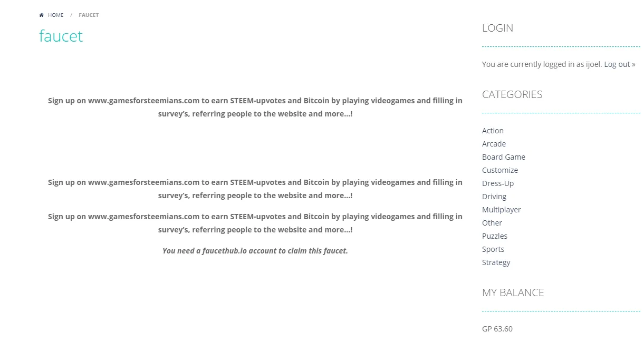
Task: Click the MY BALANCE heading
Action: point(513,292)
